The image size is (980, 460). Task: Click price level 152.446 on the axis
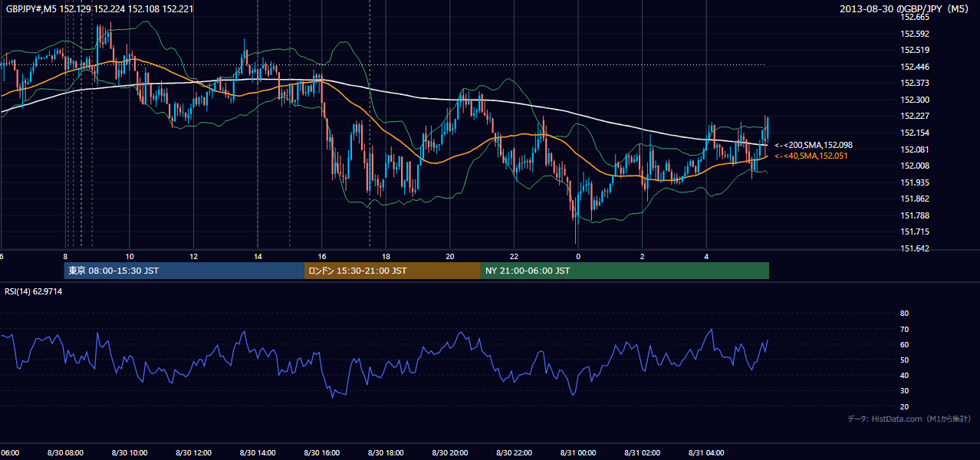[x=914, y=67]
